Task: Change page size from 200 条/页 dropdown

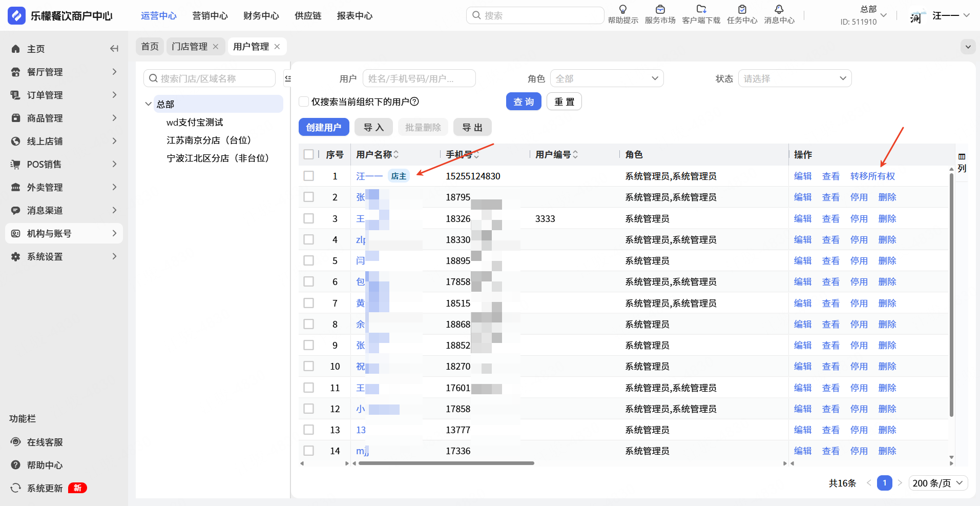Action: coord(937,483)
